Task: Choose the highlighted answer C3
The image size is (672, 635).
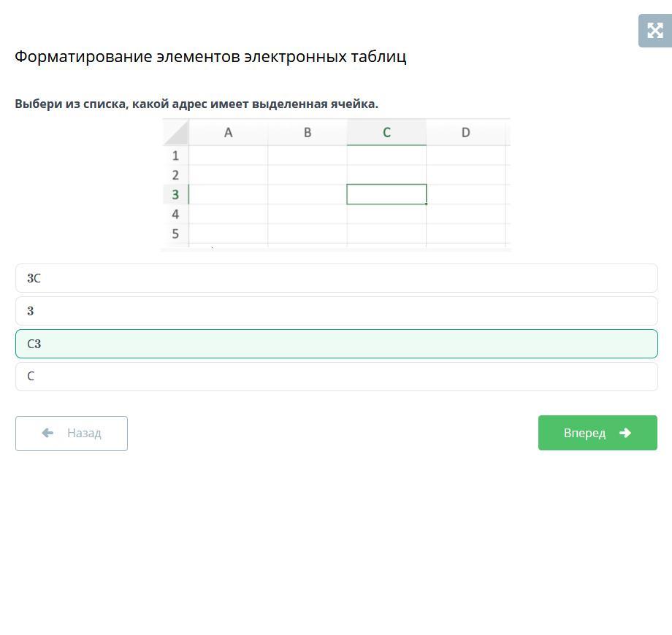Action: pos(337,344)
